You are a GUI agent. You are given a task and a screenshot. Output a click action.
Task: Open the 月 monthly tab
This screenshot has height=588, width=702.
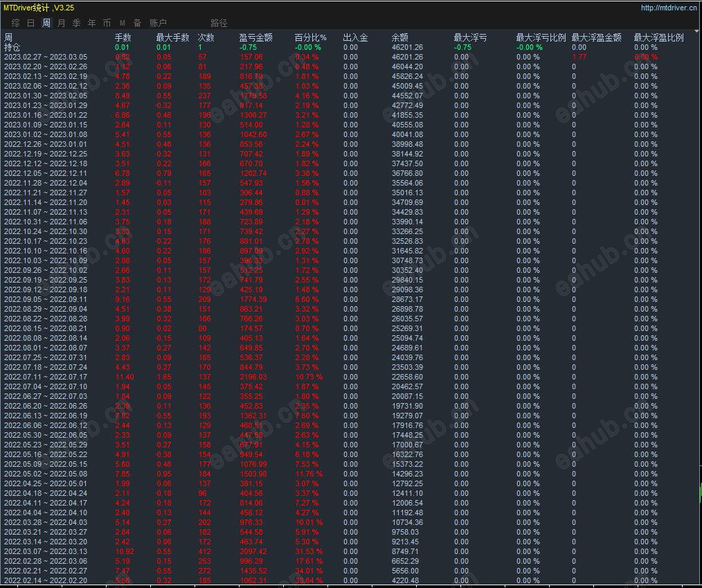[62, 23]
